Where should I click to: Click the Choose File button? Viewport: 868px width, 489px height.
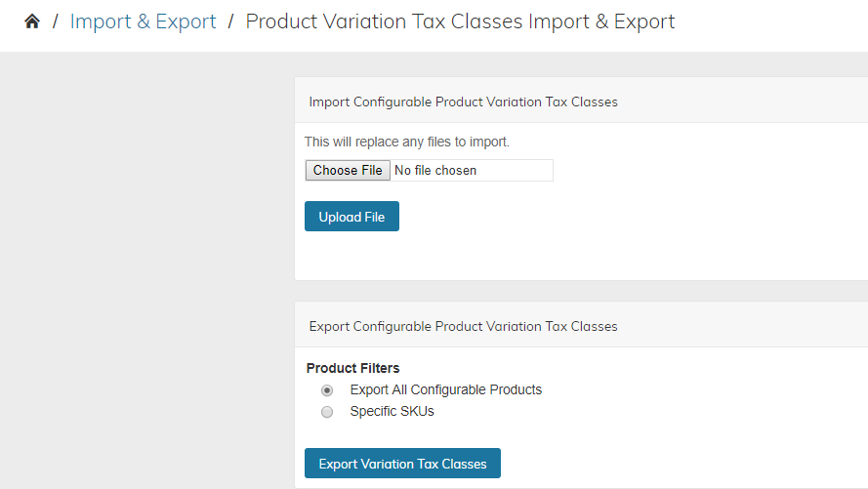tap(348, 171)
